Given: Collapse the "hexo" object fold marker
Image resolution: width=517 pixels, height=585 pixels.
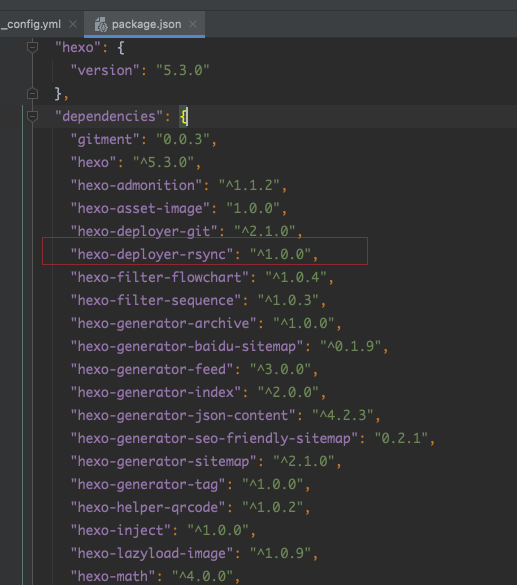Looking at the screenshot, I should pyautogui.click(x=32, y=47).
